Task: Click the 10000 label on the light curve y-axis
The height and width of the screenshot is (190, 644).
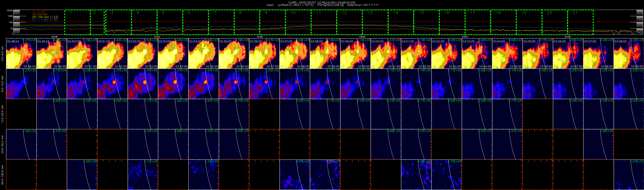Action: click(x=10, y=11)
